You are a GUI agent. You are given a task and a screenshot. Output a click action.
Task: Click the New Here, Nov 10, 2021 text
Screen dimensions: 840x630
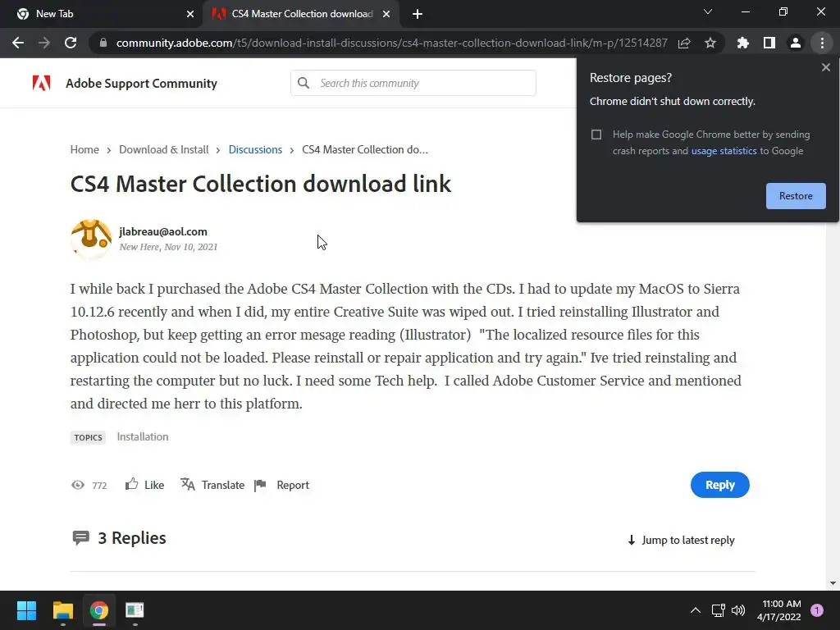168,247
